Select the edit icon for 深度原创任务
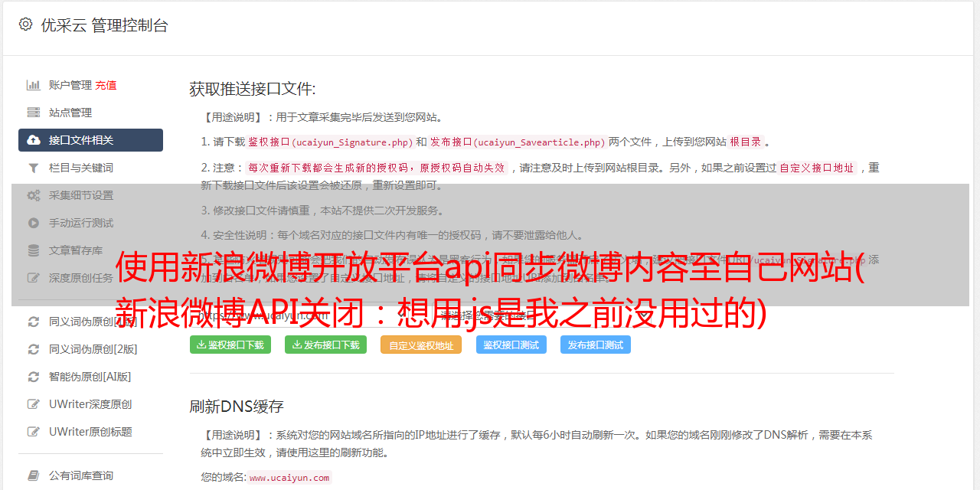980x490 pixels. [x=34, y=278]
